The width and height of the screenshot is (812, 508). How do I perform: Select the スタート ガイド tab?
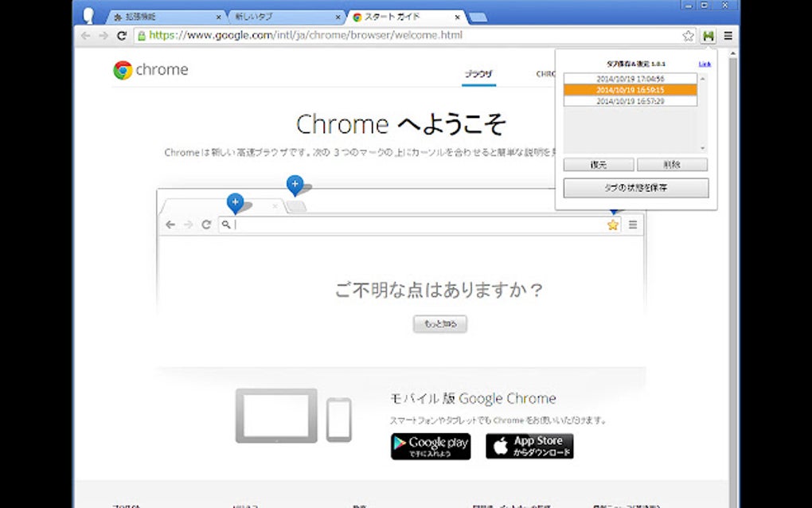407,17
